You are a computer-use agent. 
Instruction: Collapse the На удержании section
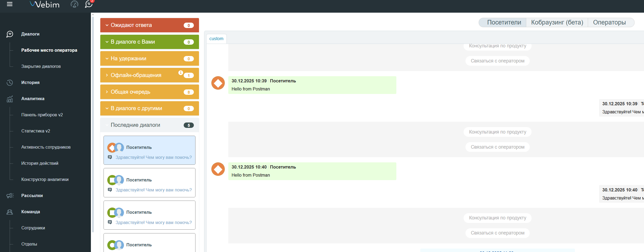click(107, 59)
